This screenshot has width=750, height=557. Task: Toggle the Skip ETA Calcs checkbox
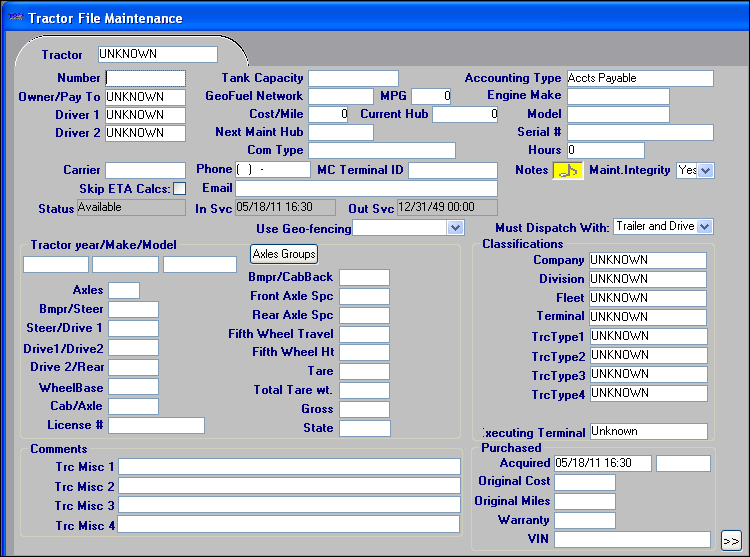pyautogui.click(x=179, y=189)
